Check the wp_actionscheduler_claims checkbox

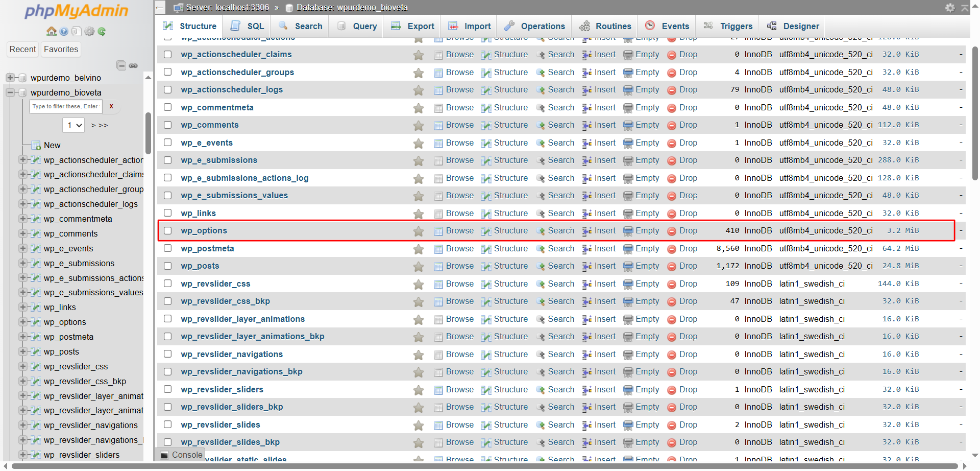(167, 55)
